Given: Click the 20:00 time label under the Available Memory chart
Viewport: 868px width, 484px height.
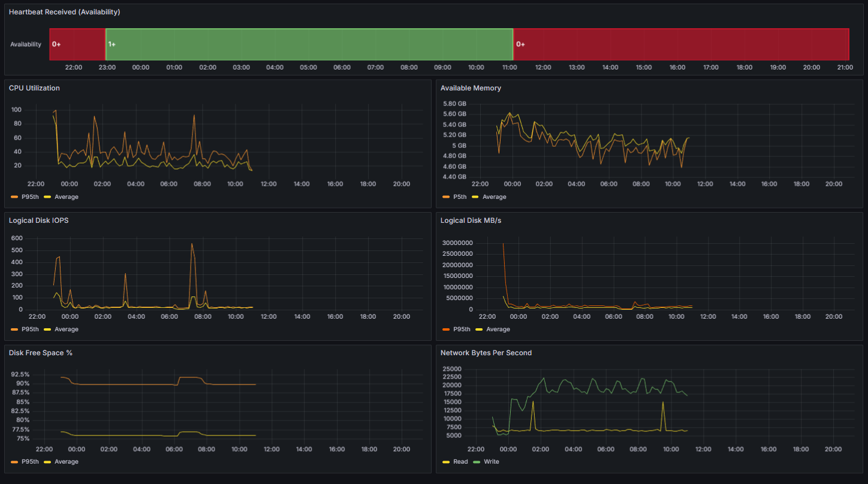Looking at the screenshot, I should (x=834, y=184).
